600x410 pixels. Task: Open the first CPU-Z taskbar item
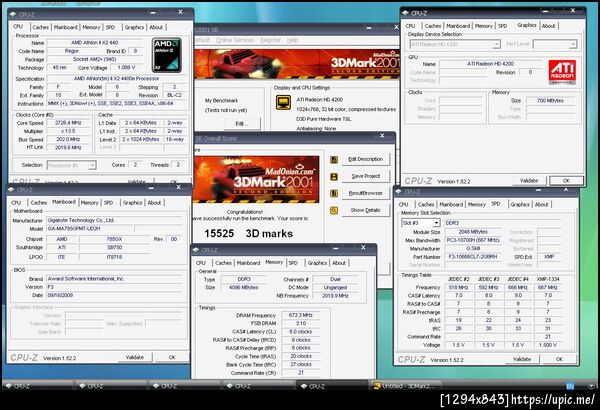(38, 386)
